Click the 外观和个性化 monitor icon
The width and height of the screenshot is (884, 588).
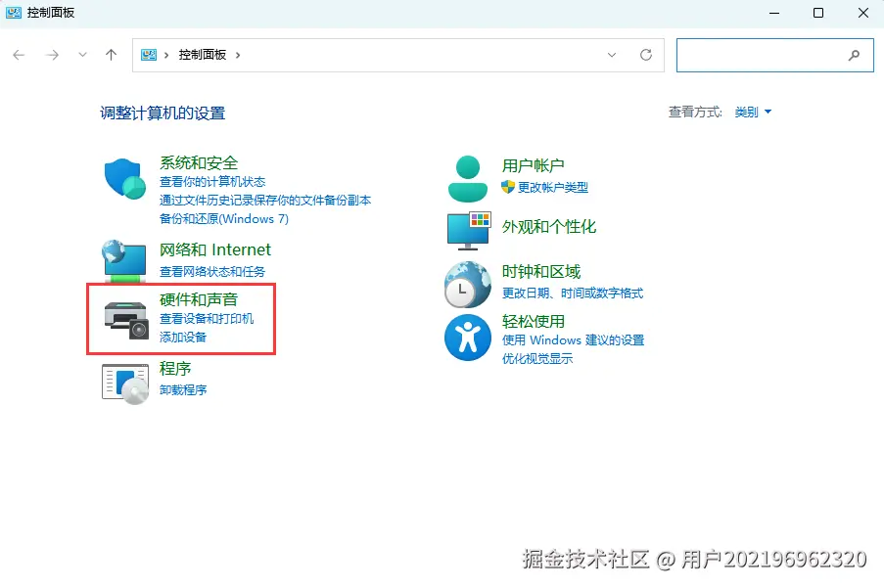click(469, 231)
